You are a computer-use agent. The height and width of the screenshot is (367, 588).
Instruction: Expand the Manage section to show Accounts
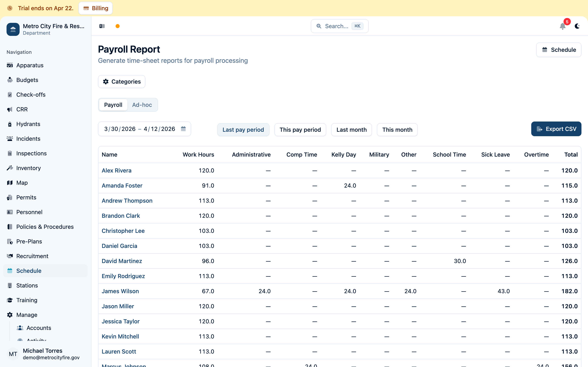click(27, 315)
